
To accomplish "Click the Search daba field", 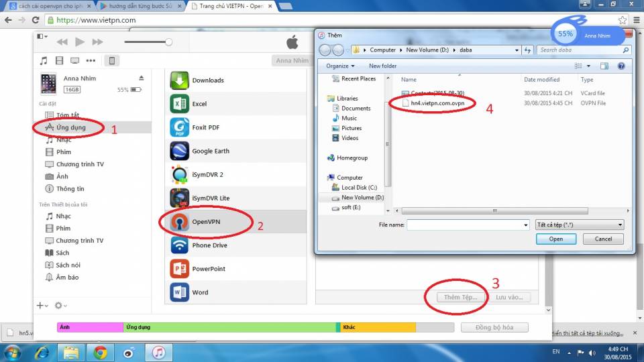I will (583, 50).
